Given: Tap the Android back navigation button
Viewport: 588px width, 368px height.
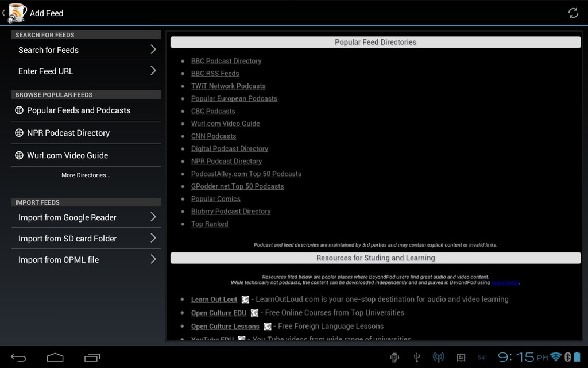Looking at the screenshot, I should [x=18, y=358].
